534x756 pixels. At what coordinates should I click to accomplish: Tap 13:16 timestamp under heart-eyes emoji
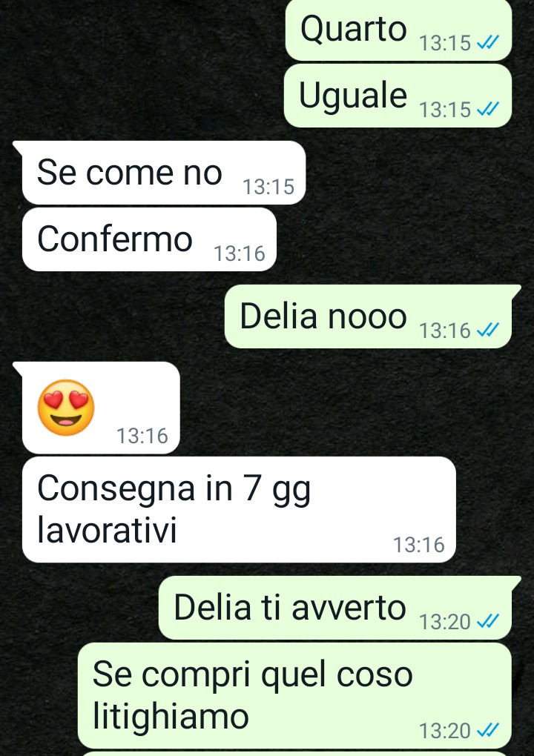(142, 436)
